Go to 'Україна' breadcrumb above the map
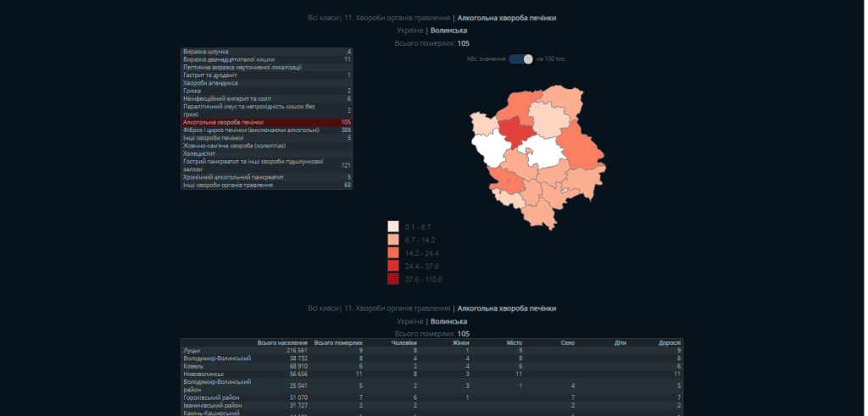868x416 pixels. (x=410, y=31)
